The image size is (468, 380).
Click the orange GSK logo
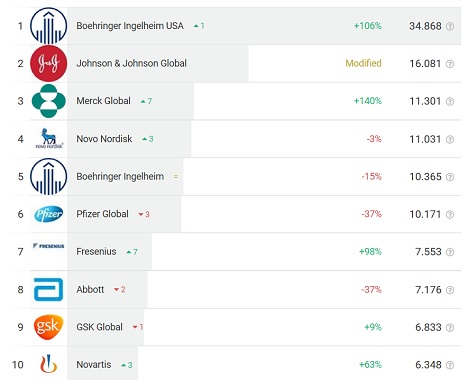(x=49, y=327)
